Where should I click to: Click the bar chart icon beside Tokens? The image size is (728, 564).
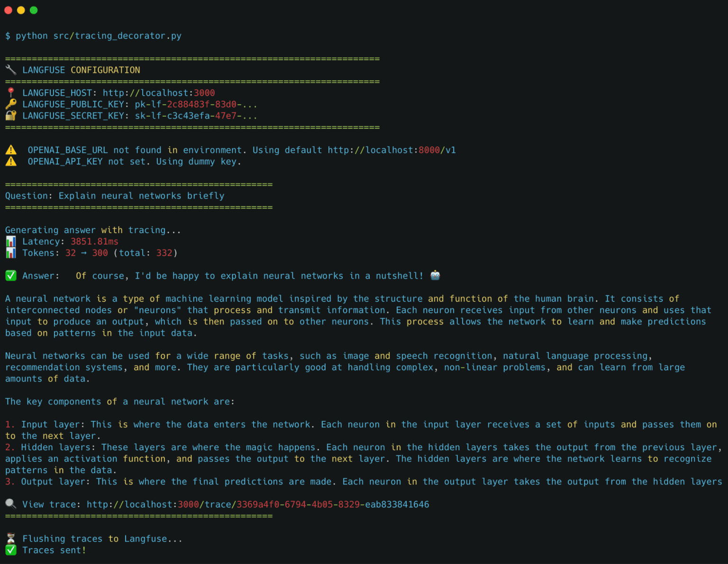coord(10,253)
